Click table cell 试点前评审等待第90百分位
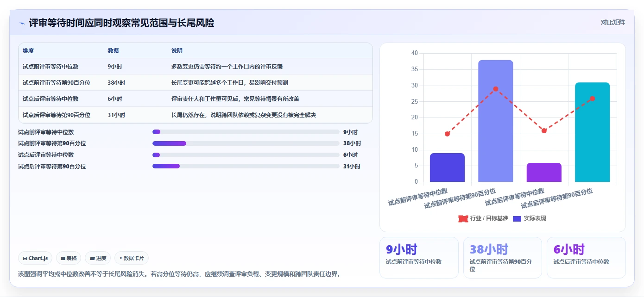 [57, 83]
